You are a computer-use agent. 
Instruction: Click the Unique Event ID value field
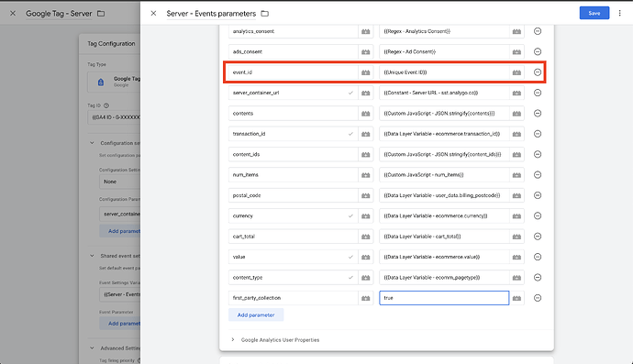[444, 72]
